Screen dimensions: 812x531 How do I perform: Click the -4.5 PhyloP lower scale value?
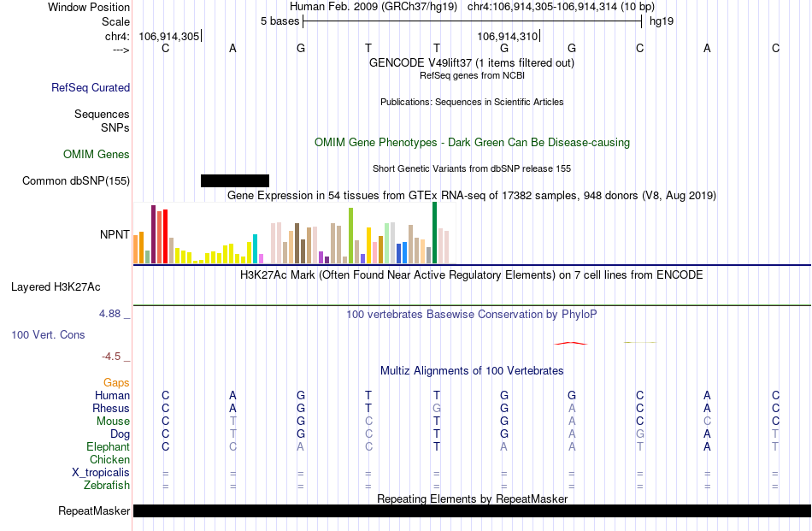[111, 357]
